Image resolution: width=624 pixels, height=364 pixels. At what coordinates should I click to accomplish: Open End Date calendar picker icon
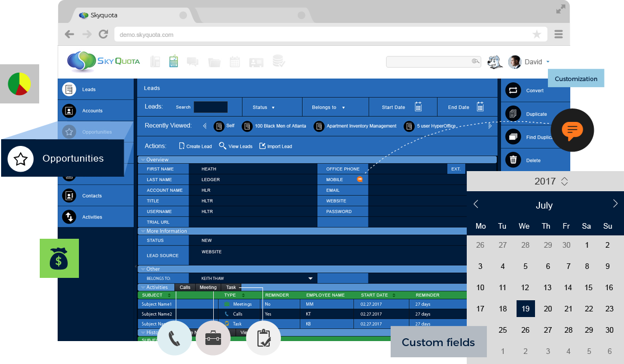tap(480, 107)
